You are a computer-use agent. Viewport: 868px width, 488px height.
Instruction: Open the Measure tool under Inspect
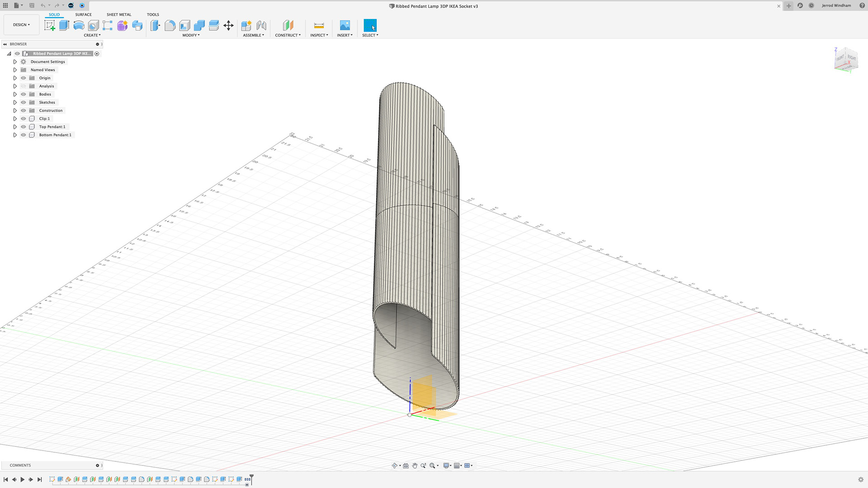coord(319,26)
